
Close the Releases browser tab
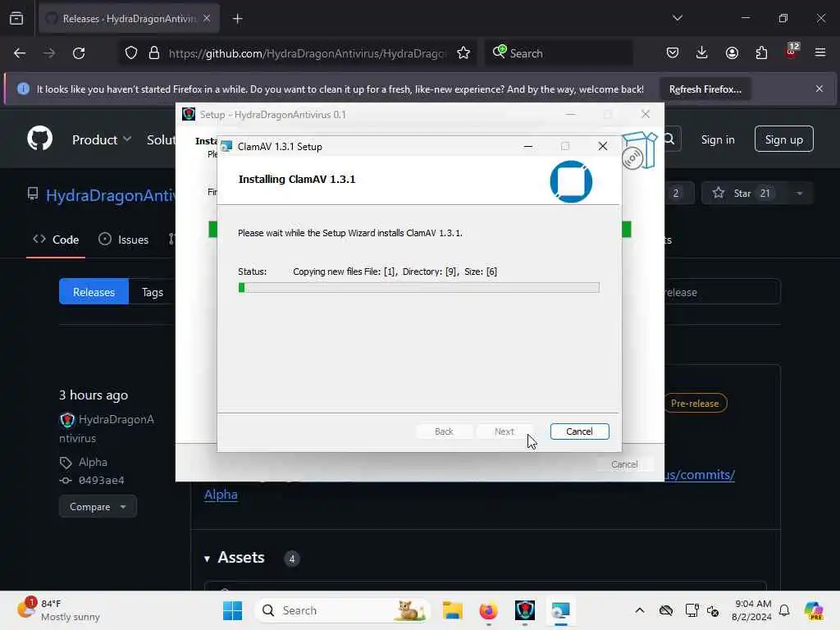[x=207, y=18]
